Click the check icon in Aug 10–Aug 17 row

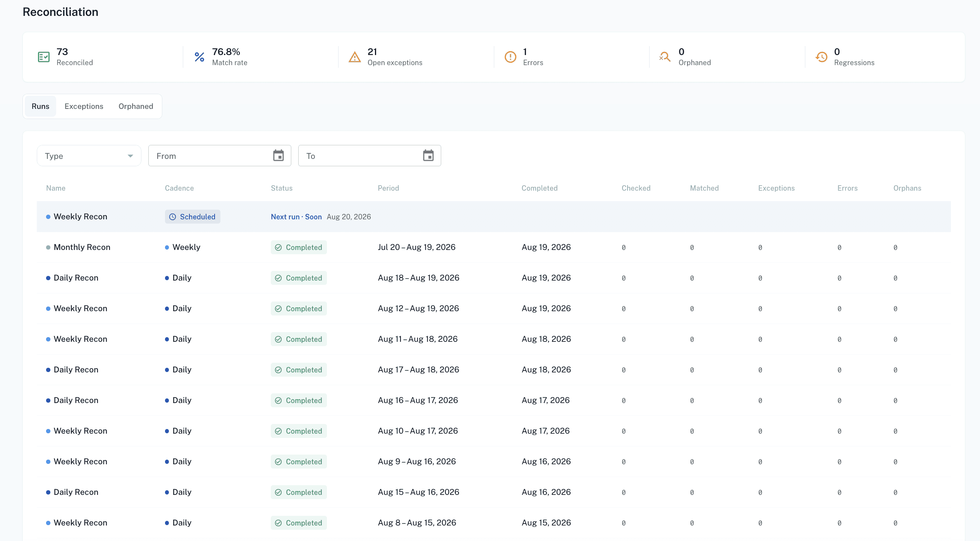278,431
